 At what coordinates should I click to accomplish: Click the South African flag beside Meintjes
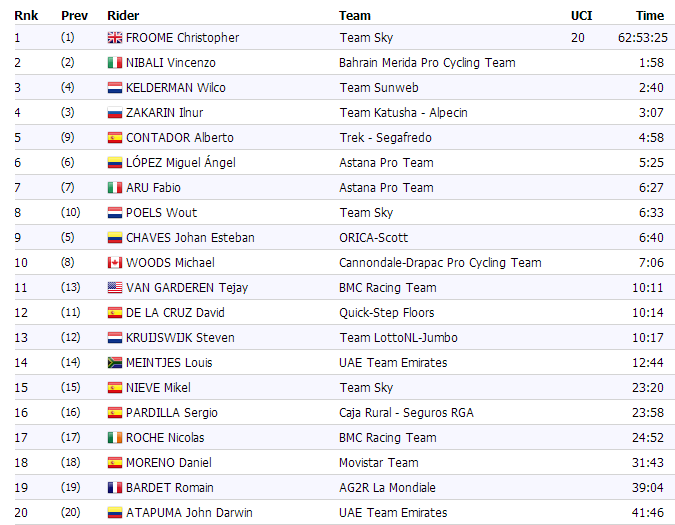point(115,363)
